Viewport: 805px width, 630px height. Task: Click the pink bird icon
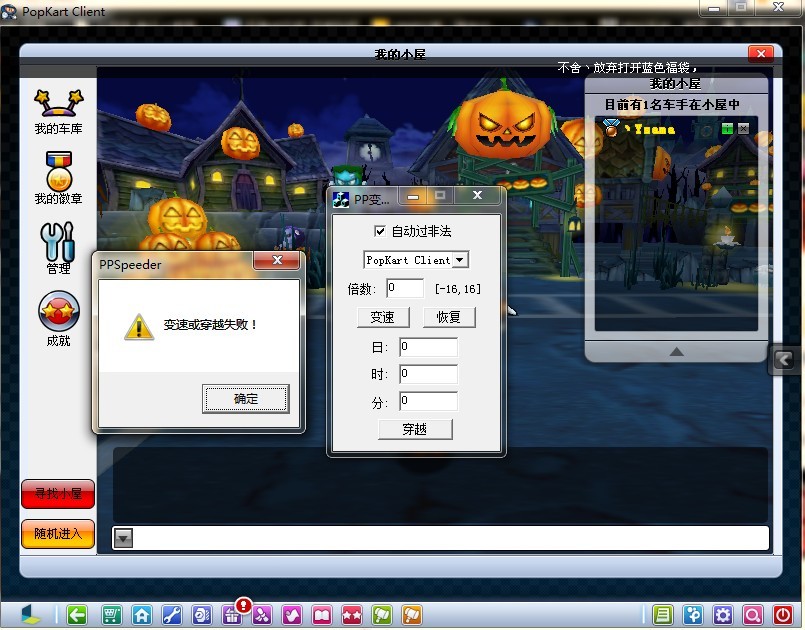point(292,615)
